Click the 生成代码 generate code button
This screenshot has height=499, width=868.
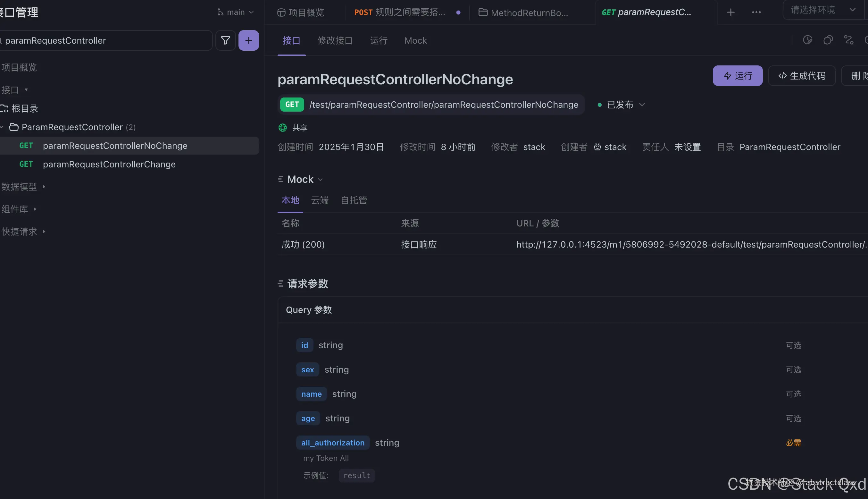point(802,76)
